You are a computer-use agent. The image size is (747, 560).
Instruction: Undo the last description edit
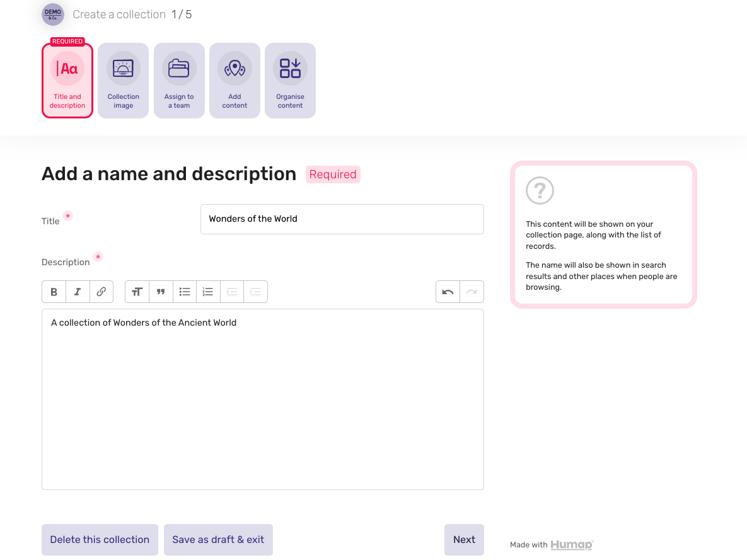[448, 291]
